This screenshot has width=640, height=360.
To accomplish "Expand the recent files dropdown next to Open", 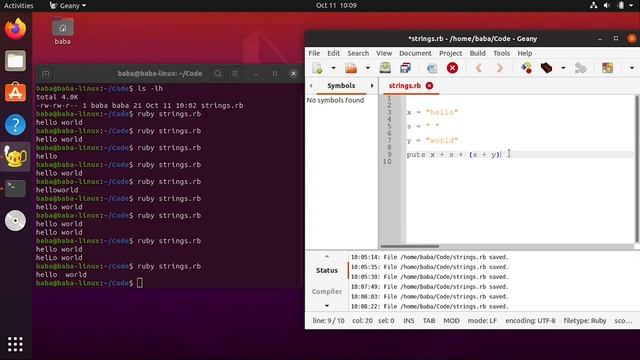I will [367, 68].
